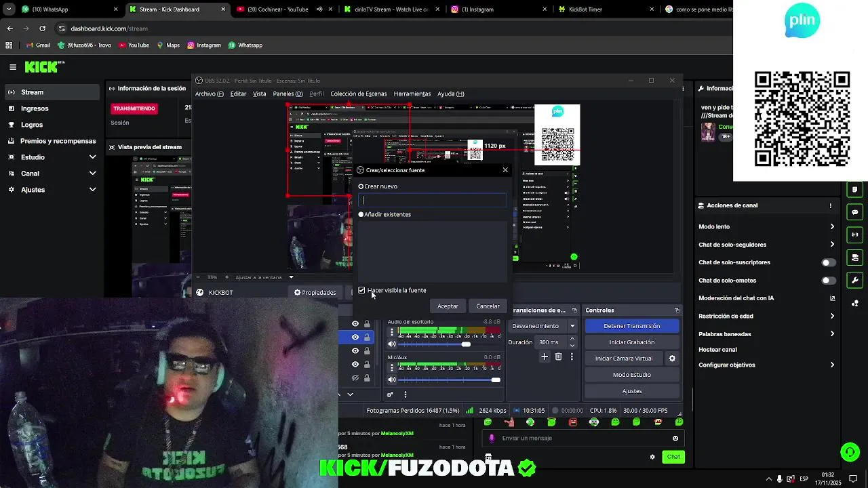Open the Chrome apps grid

(9, 45)
